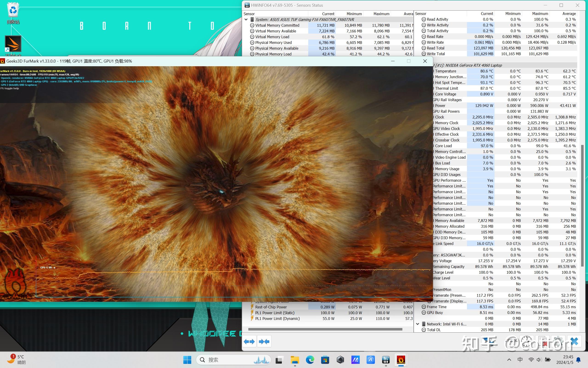
Task: Show hidden tray icons chevron
Action: click(x=509, y=360)
